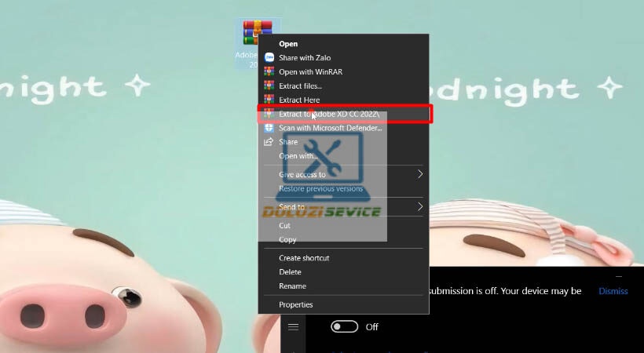Click the WinRAR icon beside Extract Here
This screenshot has width=644, height=353.
(x=269, y=100)
